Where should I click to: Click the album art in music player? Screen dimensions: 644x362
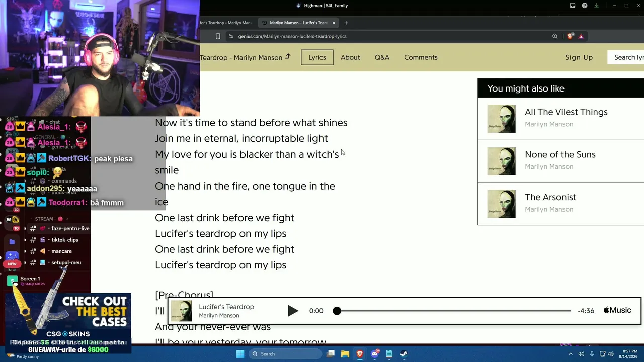coord(181,311)
